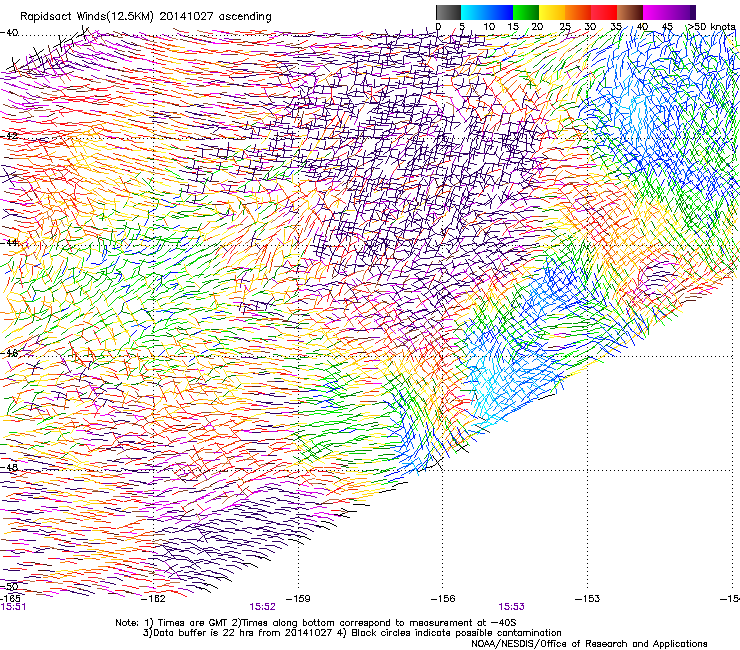Click the chart title 'Rapidsact Winds(12.5KM) 20141027 ascending'
This screenshot has height=650, width=740.
pos(146,17)
